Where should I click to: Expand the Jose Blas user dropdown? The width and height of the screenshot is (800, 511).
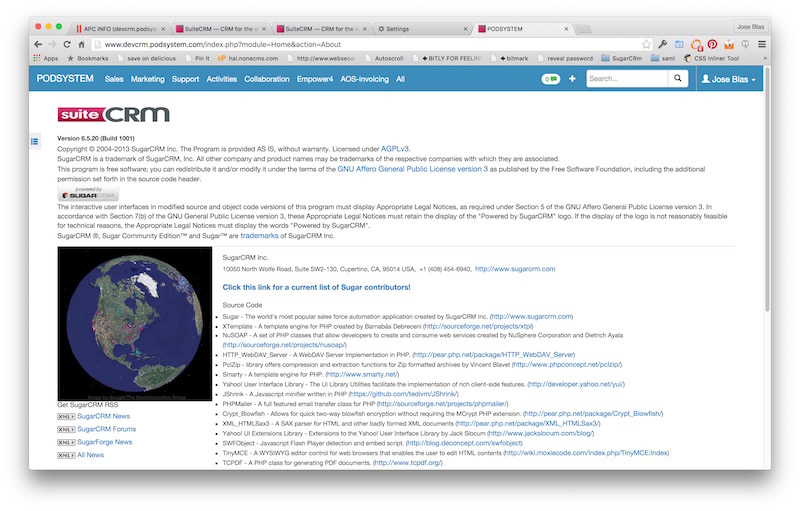coord(729,79)
